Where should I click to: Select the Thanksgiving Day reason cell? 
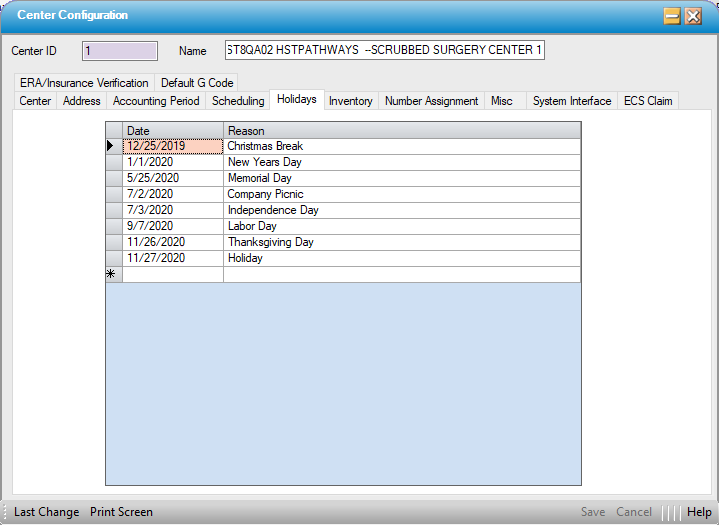pos(401,242)
